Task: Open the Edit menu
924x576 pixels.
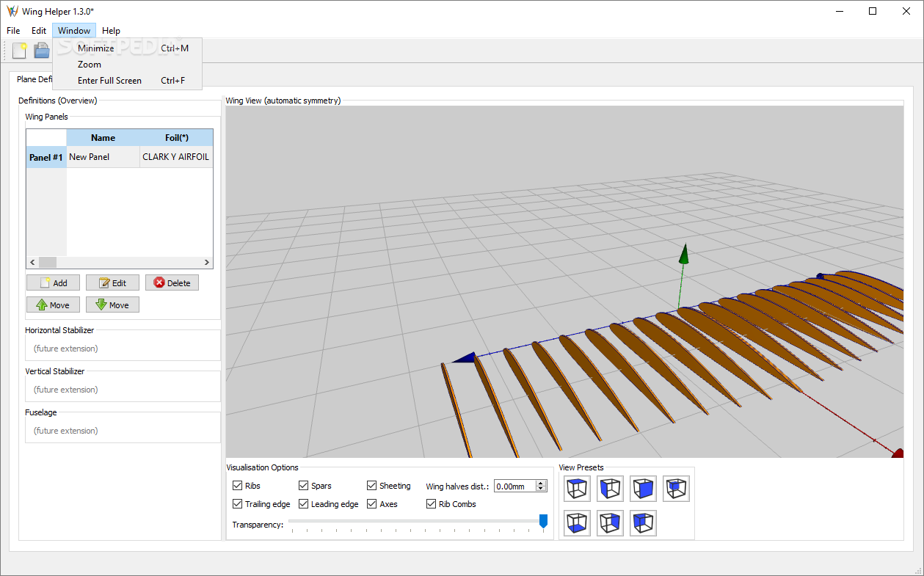Action: pos(39,31)
